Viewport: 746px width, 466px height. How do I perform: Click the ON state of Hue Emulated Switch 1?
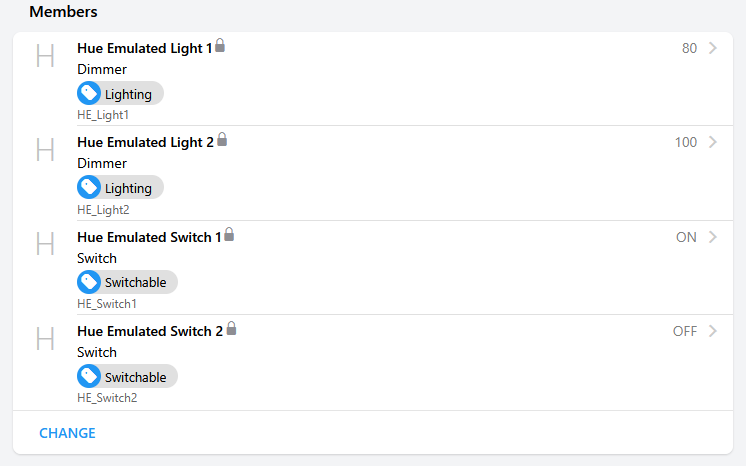pyautogui.click(x=686, y=237)
